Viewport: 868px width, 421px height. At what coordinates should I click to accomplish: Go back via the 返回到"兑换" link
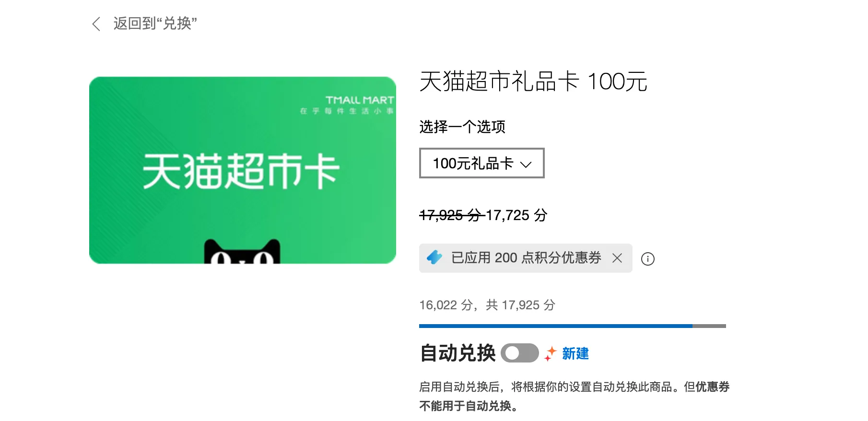click(x=155, y=23)
